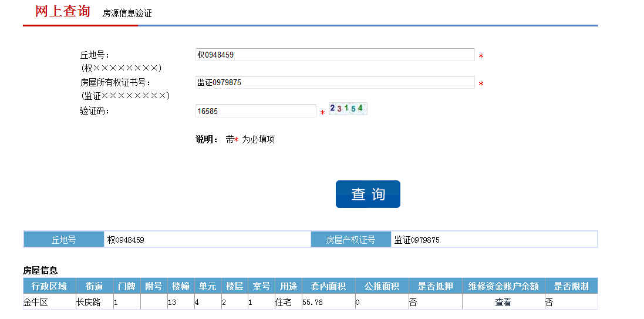Refresh the captcha image
This screenshot has width=644, height=319.
tap(347, 109)
